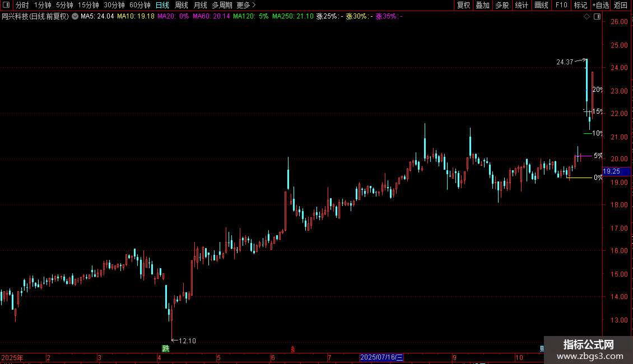Click the 15% level label
This screenshot has height=364, width=633.
point(597,111)
